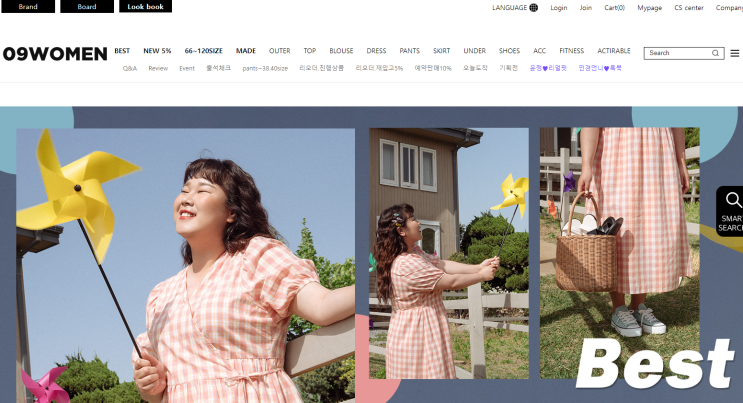Click the search magnifier icon
The height and width of the screenshot is (403, 743).
point(716,53)
